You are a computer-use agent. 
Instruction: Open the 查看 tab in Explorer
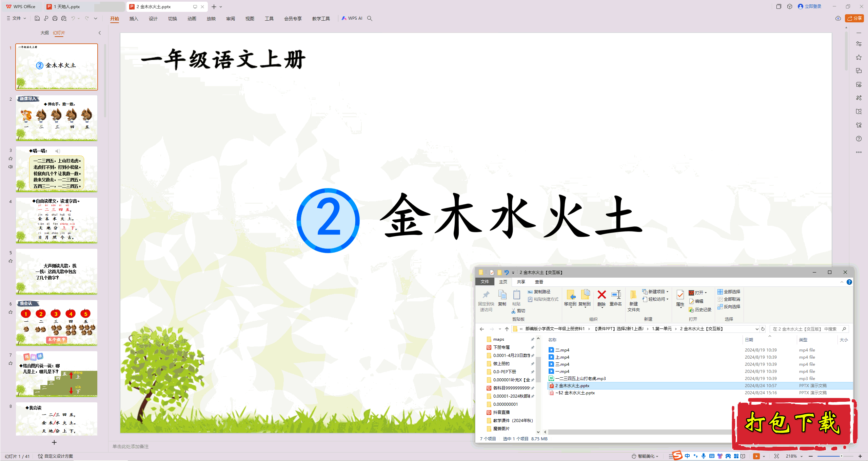point(539,282)
